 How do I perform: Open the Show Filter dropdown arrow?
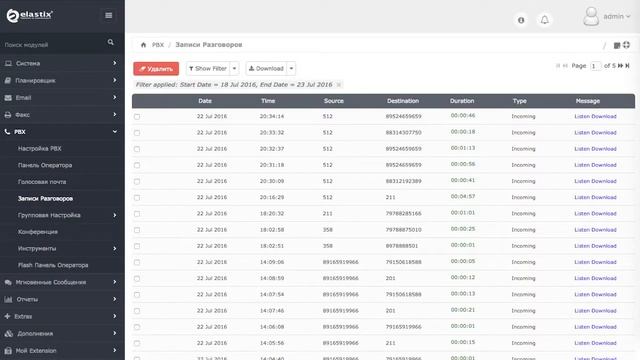[235, 69]
